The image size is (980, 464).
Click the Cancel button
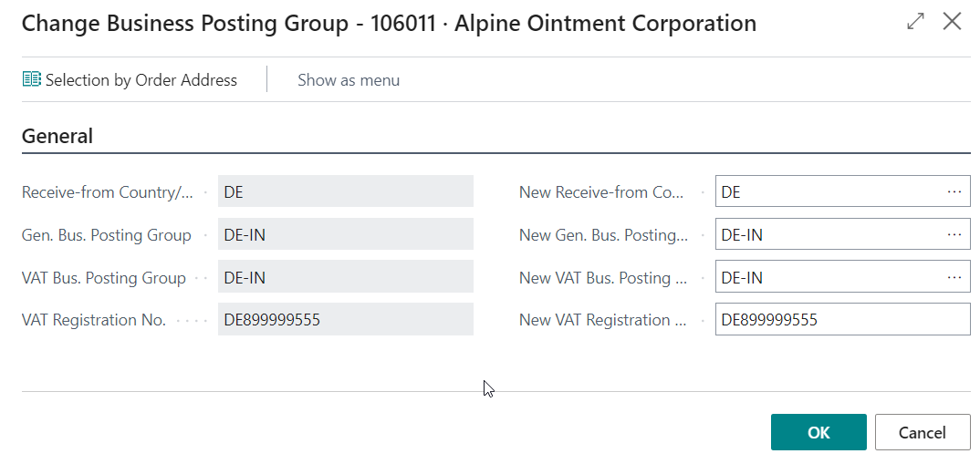pyautogui.click(x=923, y=432)
